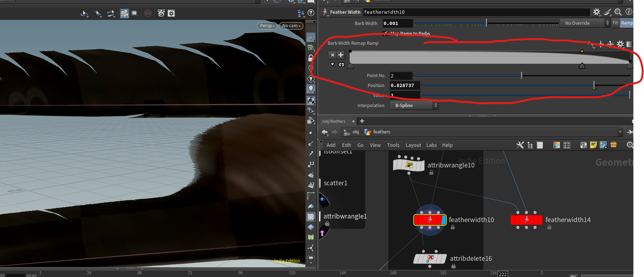Click the obj path segment in network bar
Image resolution: width=644 pixels, height=277 pixels.
click(x=355, y=132)
